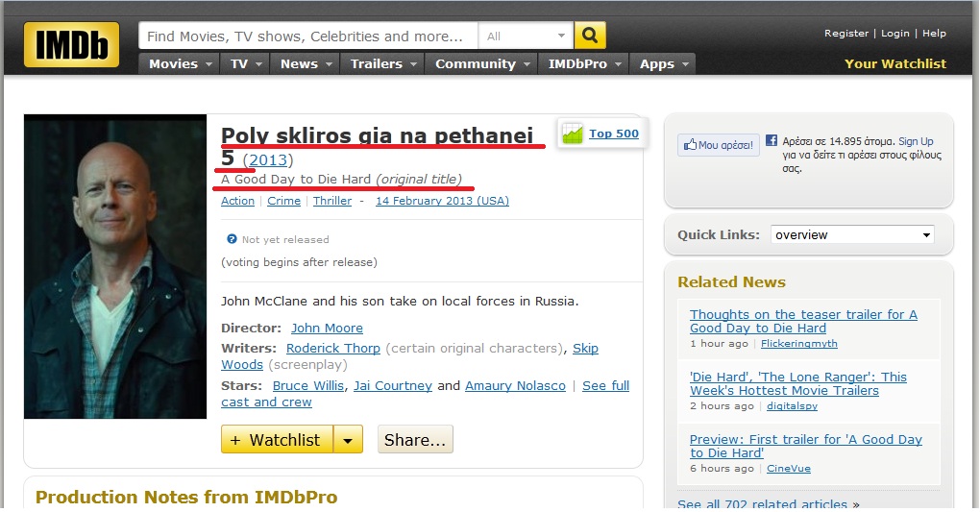This screenshot has height=512, width=980.
Task: Open the This Week's Hottest Movie Trailers article
Action: [798, 384]
